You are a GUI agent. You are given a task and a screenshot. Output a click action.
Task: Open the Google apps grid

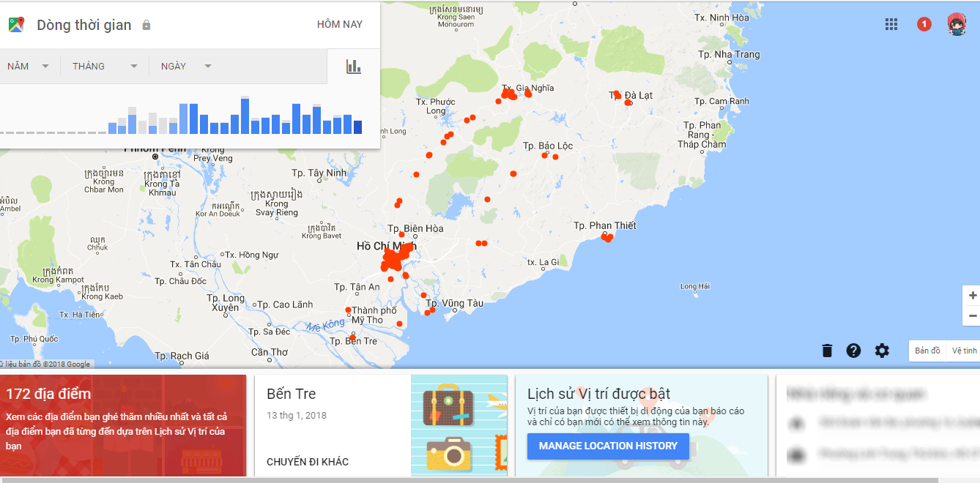click(x=891, y=24)
